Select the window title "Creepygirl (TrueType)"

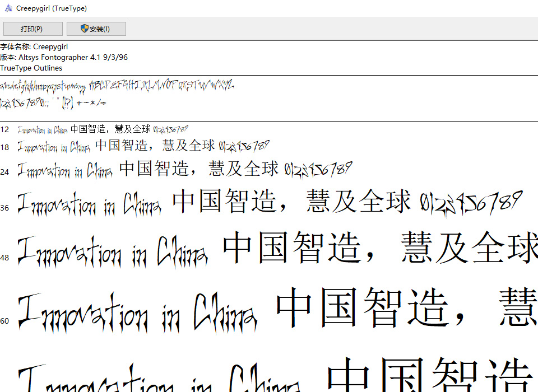point(52,8)
